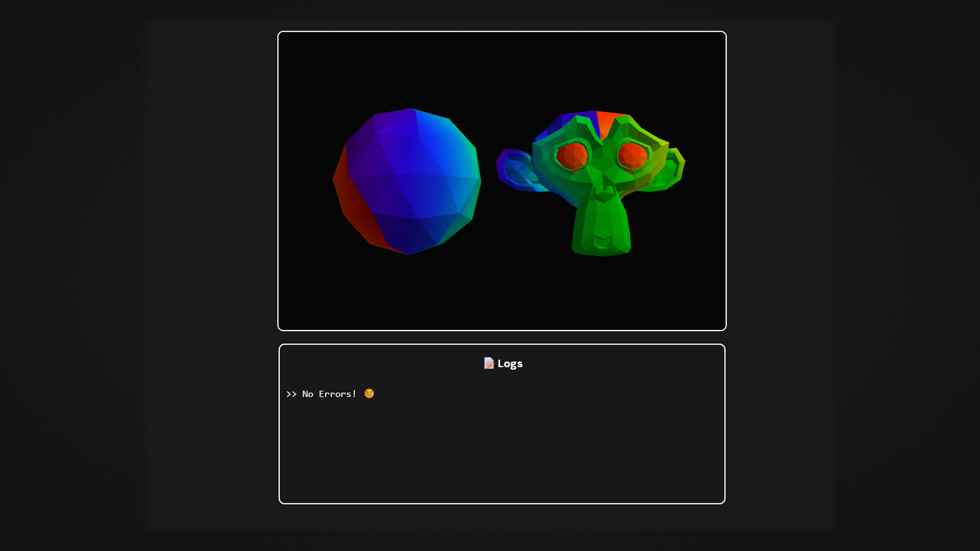The image size is (980, 551).
Task: Click the >> prompt symbol in logs
Action: [291, 394]
